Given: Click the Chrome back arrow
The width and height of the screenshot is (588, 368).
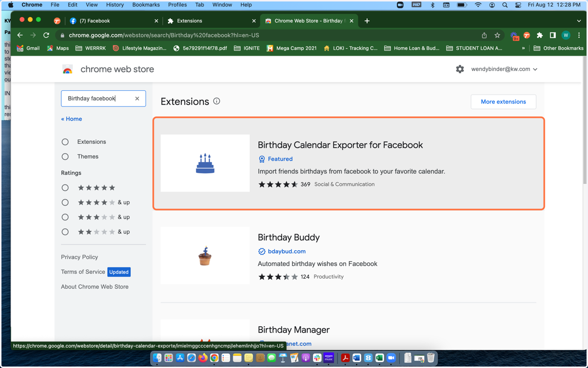Looking at the screenshot, I should click(x=20, y=35).
